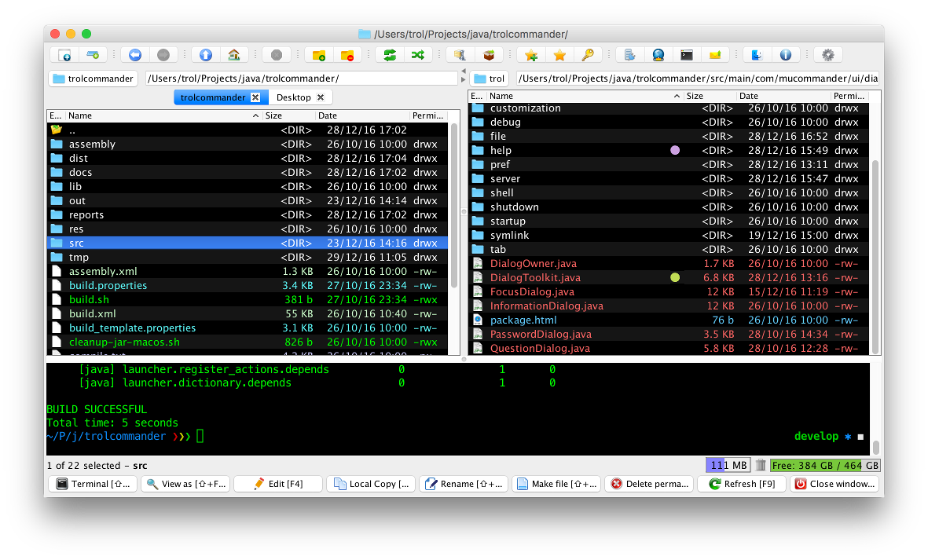Click the Email files envelope icon

pos(715,55)
